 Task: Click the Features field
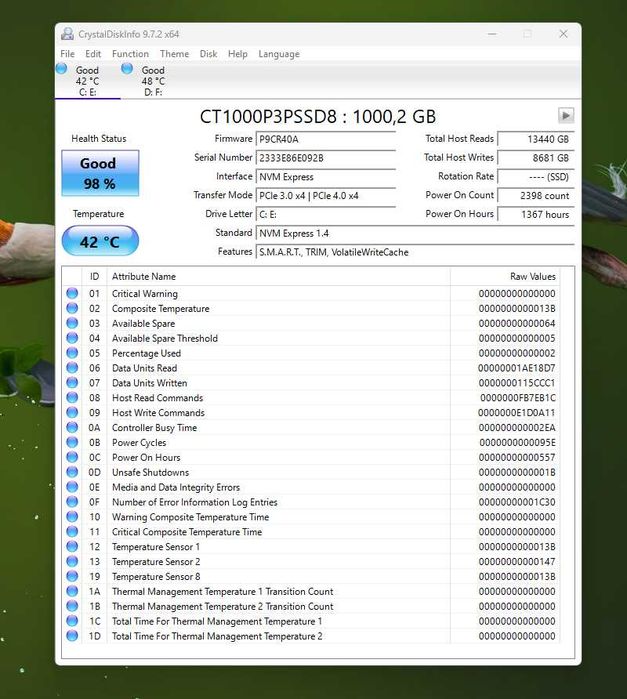point(415,252)
